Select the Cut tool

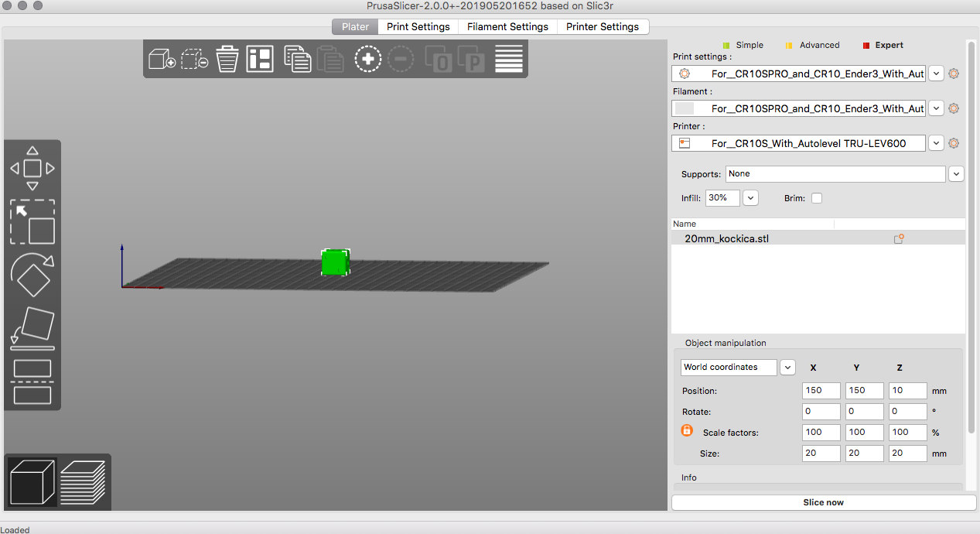tap(32, 382)
